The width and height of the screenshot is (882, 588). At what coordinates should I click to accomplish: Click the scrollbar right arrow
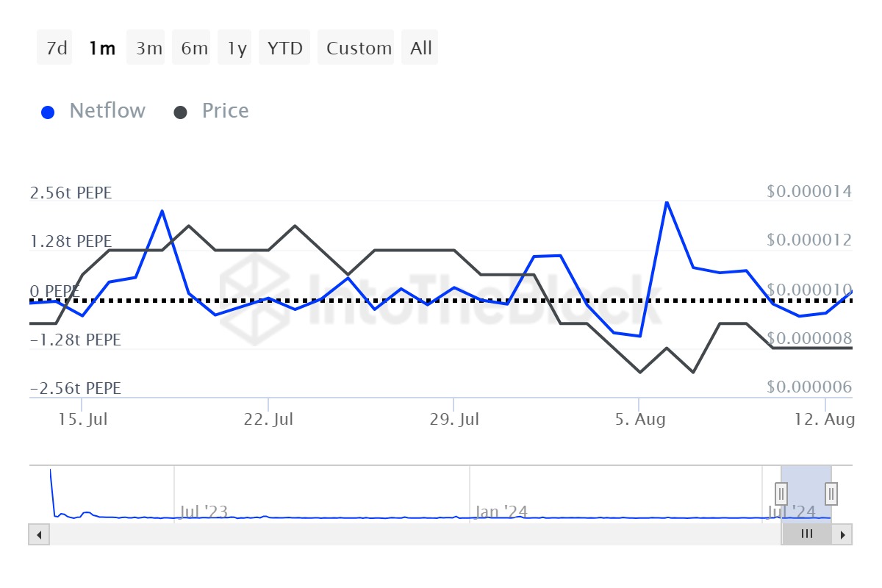[x=843, y=534]
